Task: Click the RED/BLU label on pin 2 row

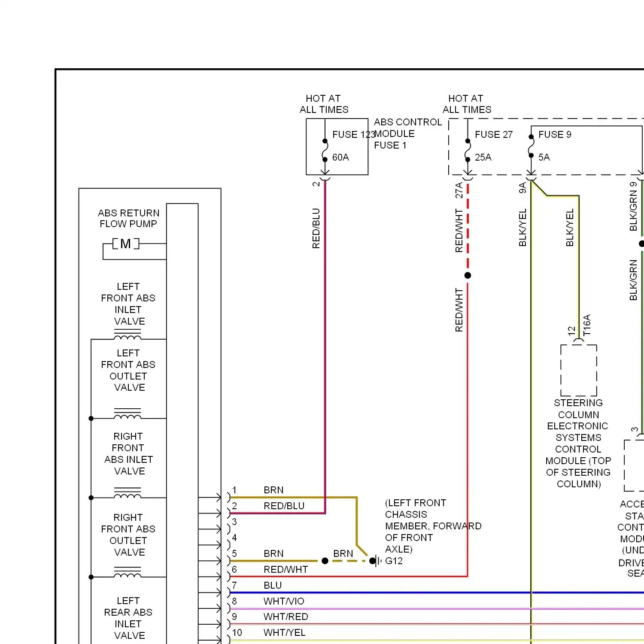Action: [284, 506]
